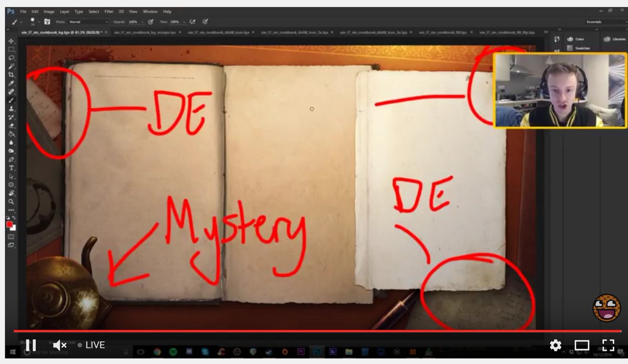The width and height of the screenshot is (628, 364).
Task: Open the Windows Start menu
Action: (12, 351)
